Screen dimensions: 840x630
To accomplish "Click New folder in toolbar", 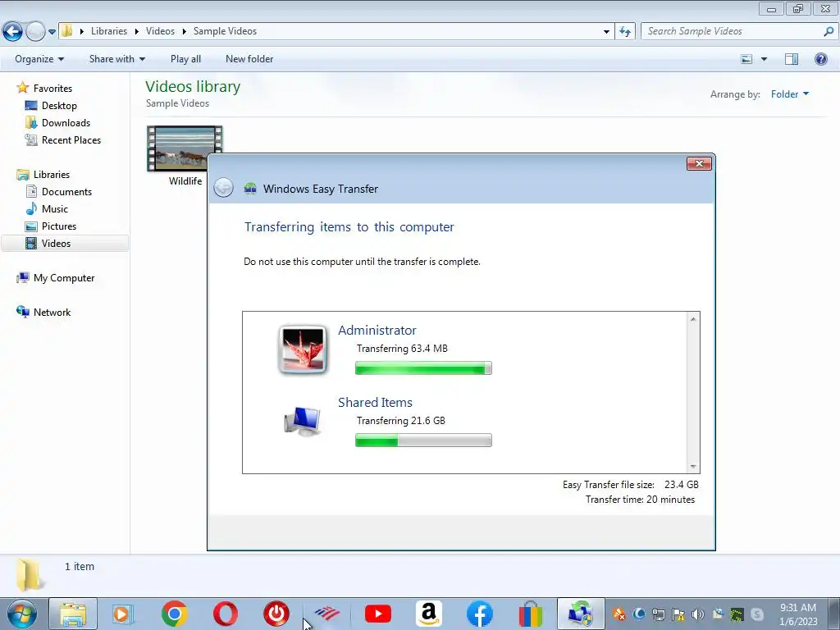I will pyautogui.click(x=249, y=59).
